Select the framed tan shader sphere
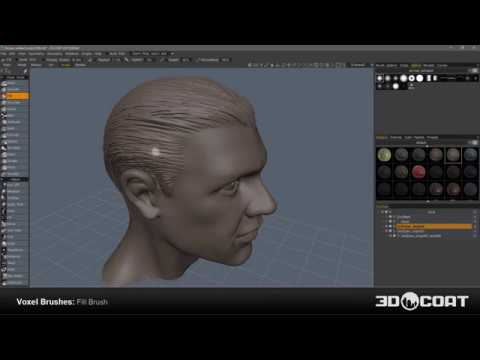Image resolution: width=480 pixels, height=360 pixels. [x=453, y=155]
